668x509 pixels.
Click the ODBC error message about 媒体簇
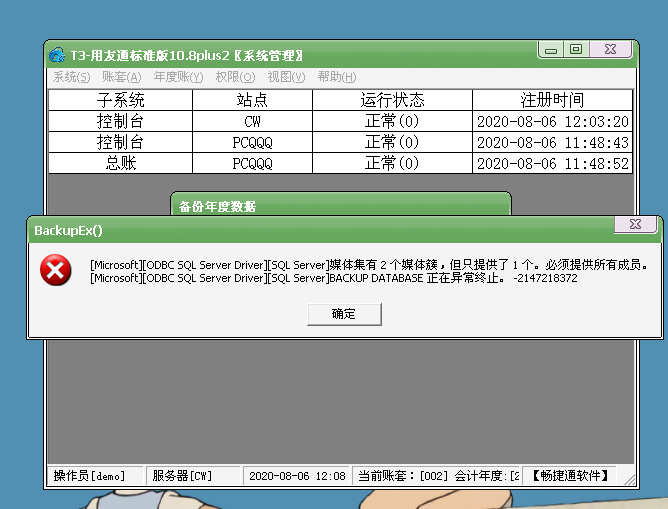(369, 265)
